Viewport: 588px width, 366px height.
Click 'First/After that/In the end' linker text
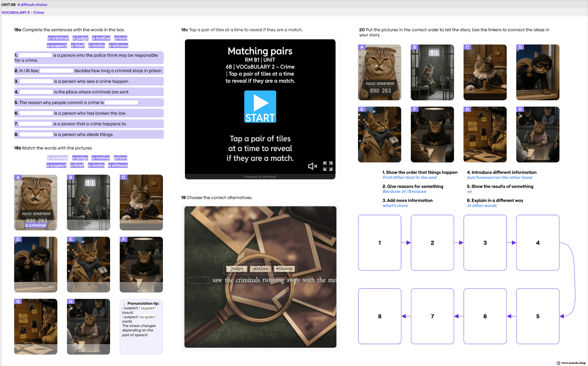pyautogui.click(x=409, y=178)
